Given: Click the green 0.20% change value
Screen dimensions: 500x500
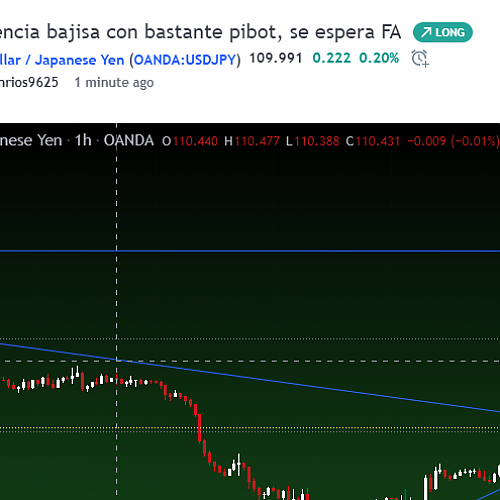Looking at the screenshot, I should point(379,58).
